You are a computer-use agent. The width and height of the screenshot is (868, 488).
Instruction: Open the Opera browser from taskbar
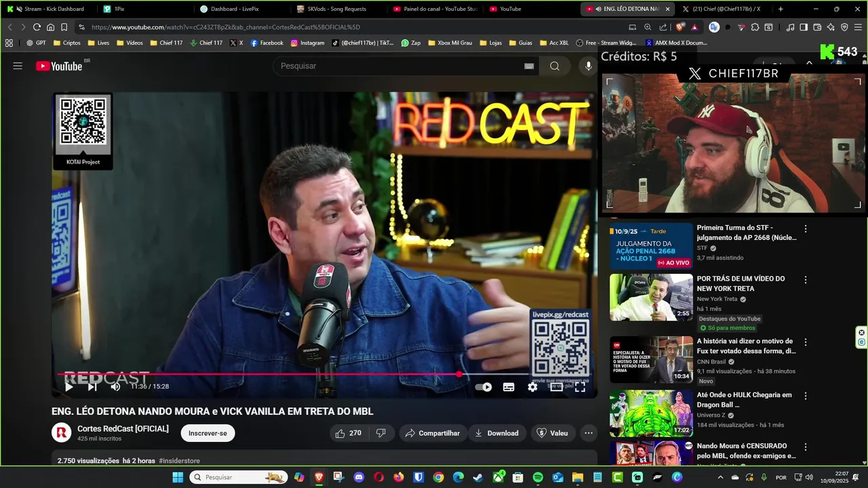tap(378, 477)
